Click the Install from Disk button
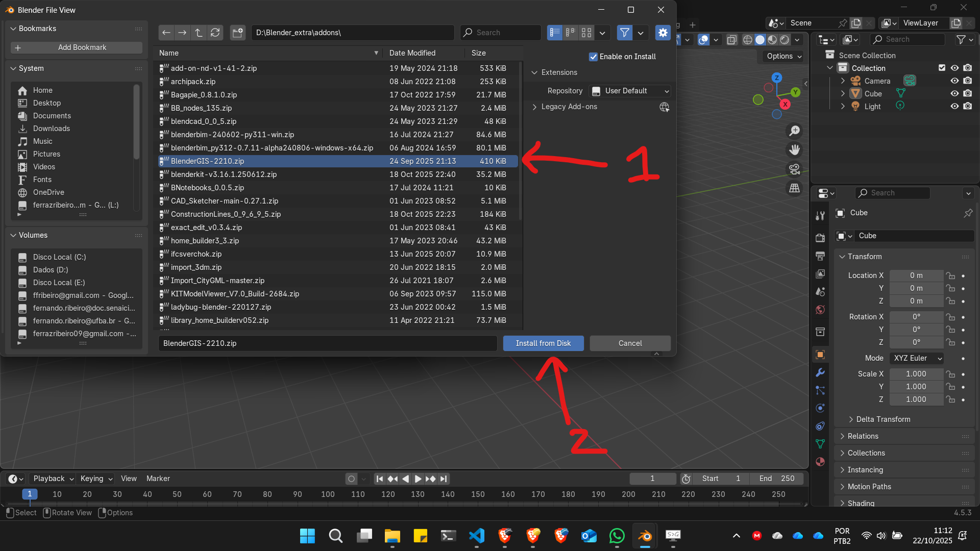 [543, 343]
